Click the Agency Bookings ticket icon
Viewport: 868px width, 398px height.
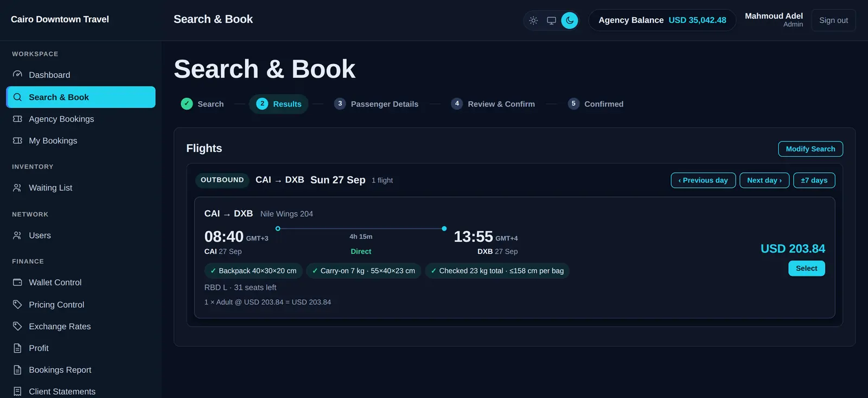(17, 119)
